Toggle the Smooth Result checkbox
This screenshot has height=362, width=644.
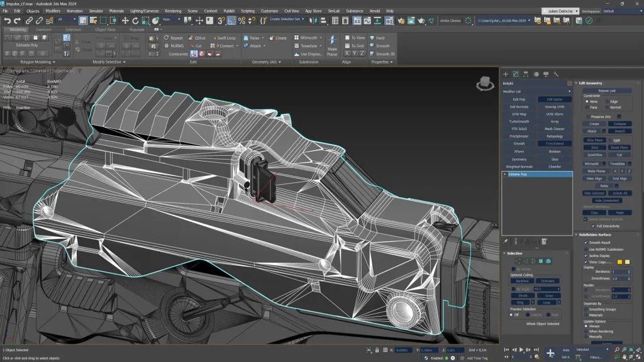pyautogui.click(x=586, y=242)
